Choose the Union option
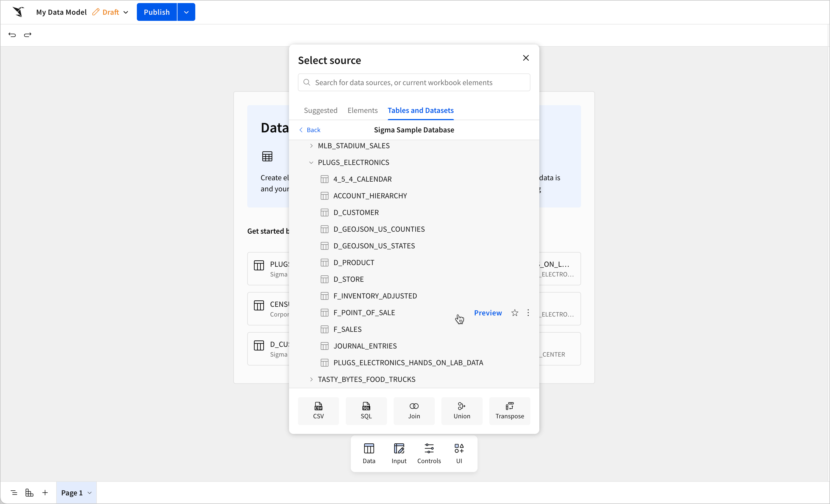The width and height of the screenshot is (830, 504). [x=462, y=411]
